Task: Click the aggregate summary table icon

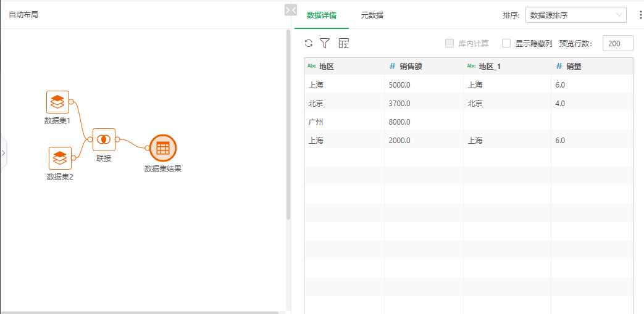Action: (x=344, y=43)
